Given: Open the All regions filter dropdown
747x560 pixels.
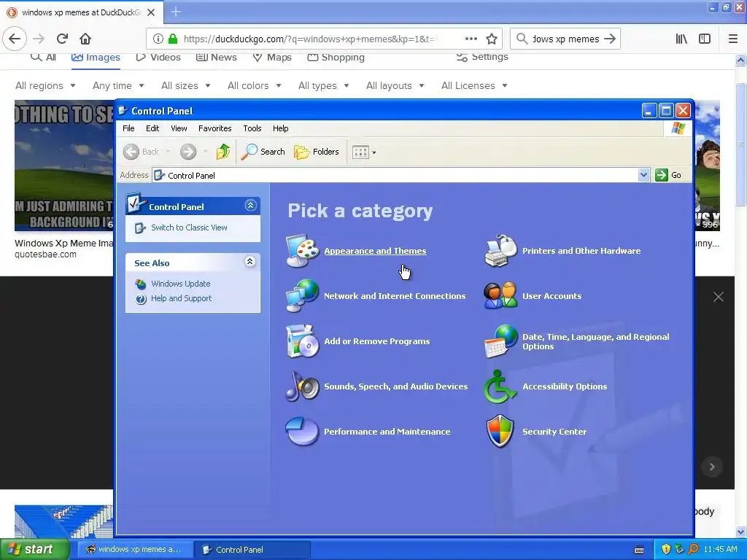Looking at the screenshot, I should point(45,86).
